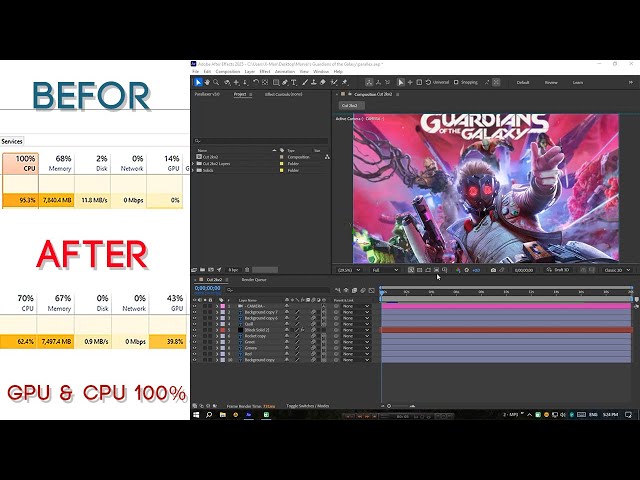Expand the CAMERA layer properties

[x=217, y=306]
